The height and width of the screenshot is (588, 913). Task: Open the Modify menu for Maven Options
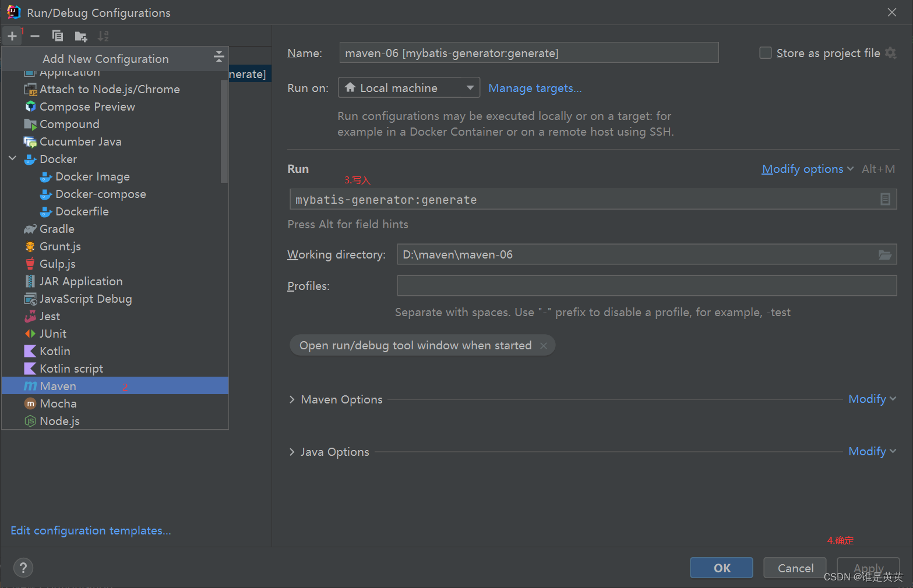872,399
